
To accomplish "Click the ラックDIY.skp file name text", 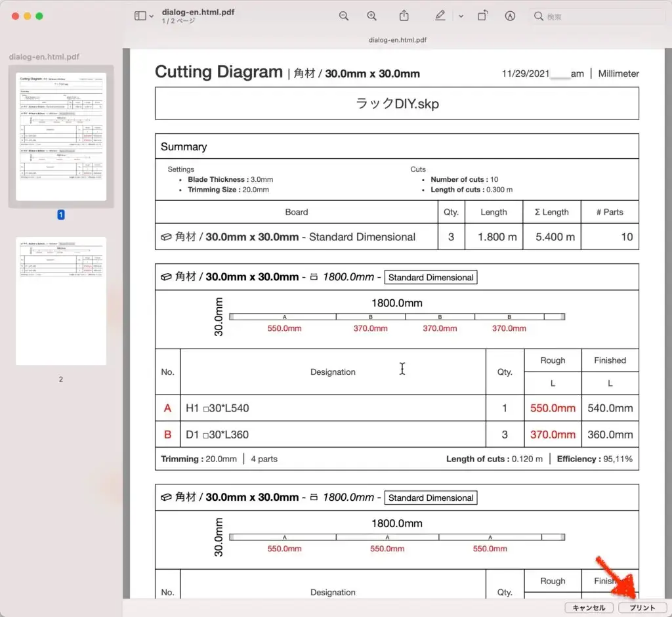I will click(x=397, y=103).
